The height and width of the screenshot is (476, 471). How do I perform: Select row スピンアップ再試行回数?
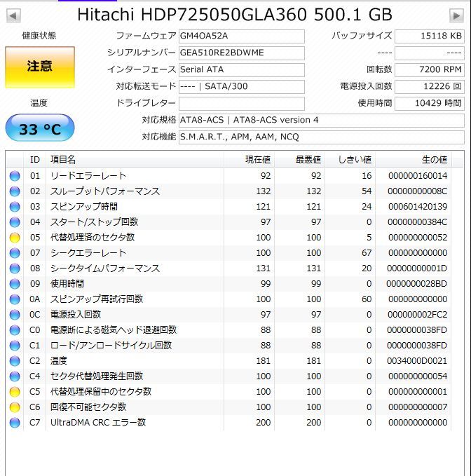pos(228,299)
